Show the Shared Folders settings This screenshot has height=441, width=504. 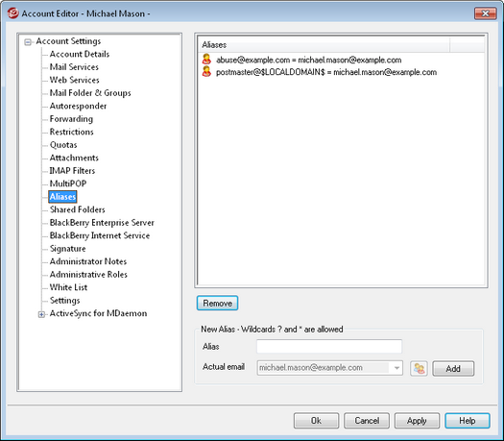click(x=78, y=209)
